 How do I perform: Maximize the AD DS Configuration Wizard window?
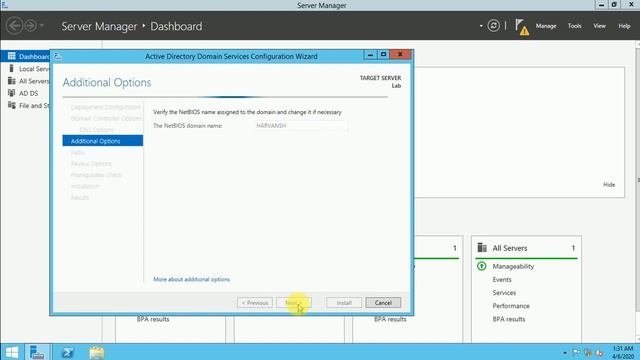pyautogui.click(x=383, y=55)
